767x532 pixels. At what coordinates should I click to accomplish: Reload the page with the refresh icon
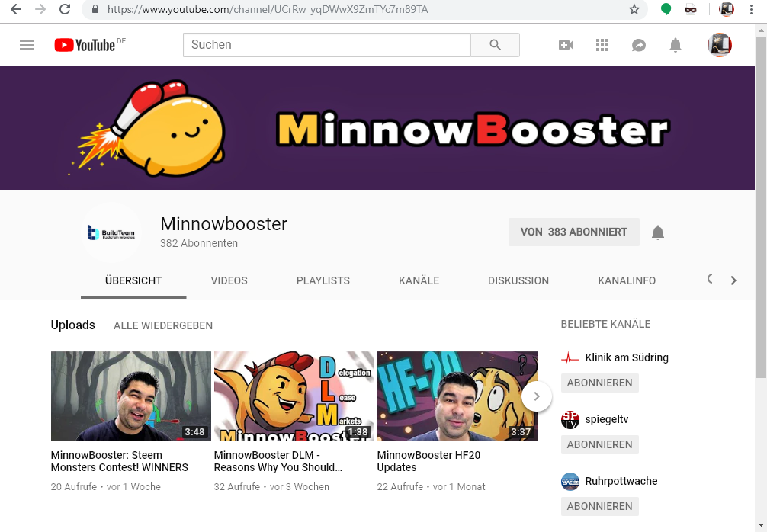tap(65, 9)
